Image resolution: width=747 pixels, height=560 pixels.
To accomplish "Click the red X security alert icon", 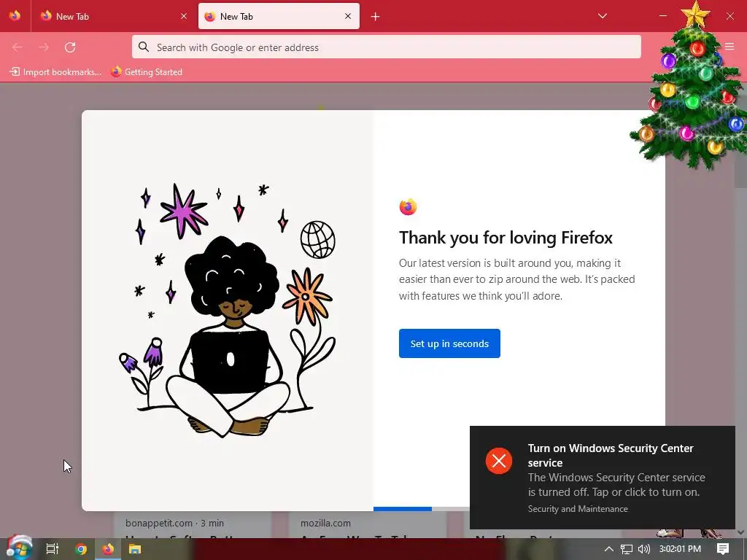I will pos(499,461).
